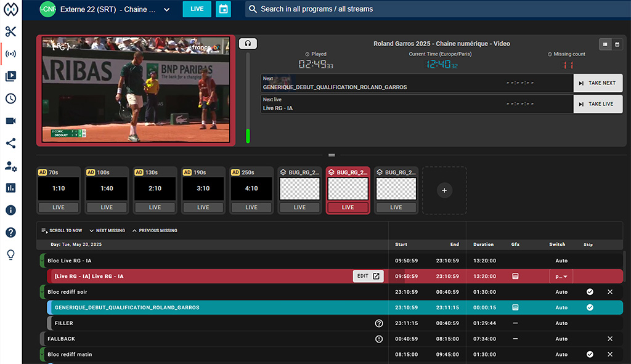Open the calendar icon next to LIVE
This screenshot has height=364, width=631.
[223, 9]
